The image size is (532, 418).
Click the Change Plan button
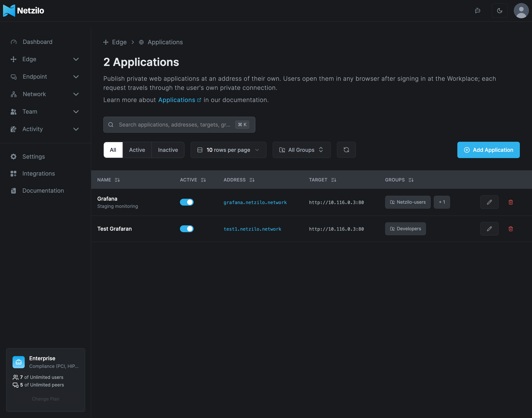point(46,399)
